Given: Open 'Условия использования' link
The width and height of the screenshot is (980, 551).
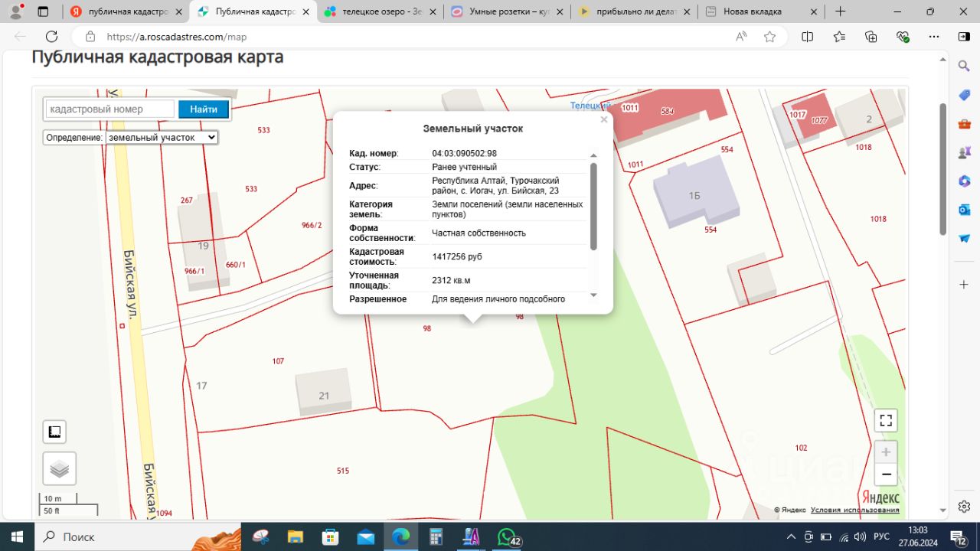Looking at the screenshot, I should click(854, 510).
